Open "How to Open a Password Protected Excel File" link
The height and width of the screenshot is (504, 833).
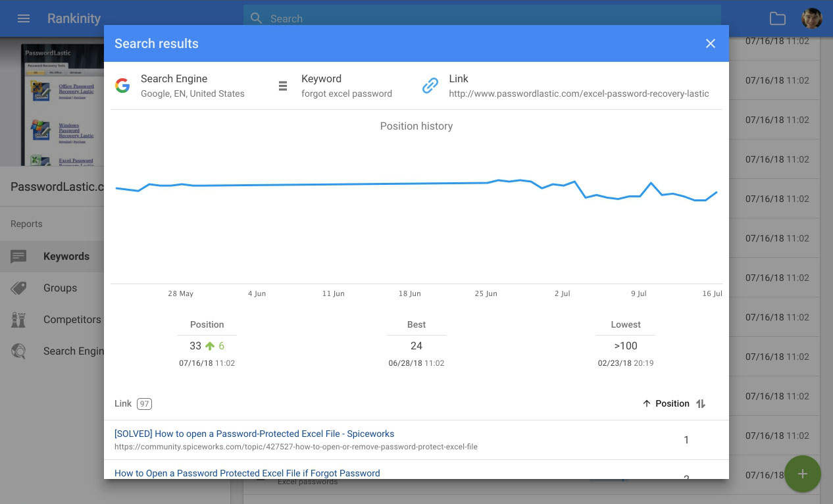click(247, 473)
